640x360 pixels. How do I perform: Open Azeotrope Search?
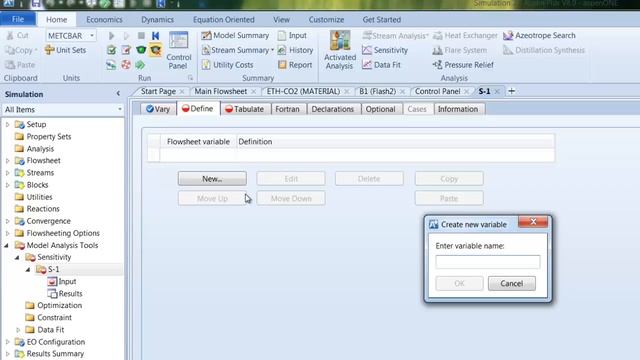(x=539, y=36)
